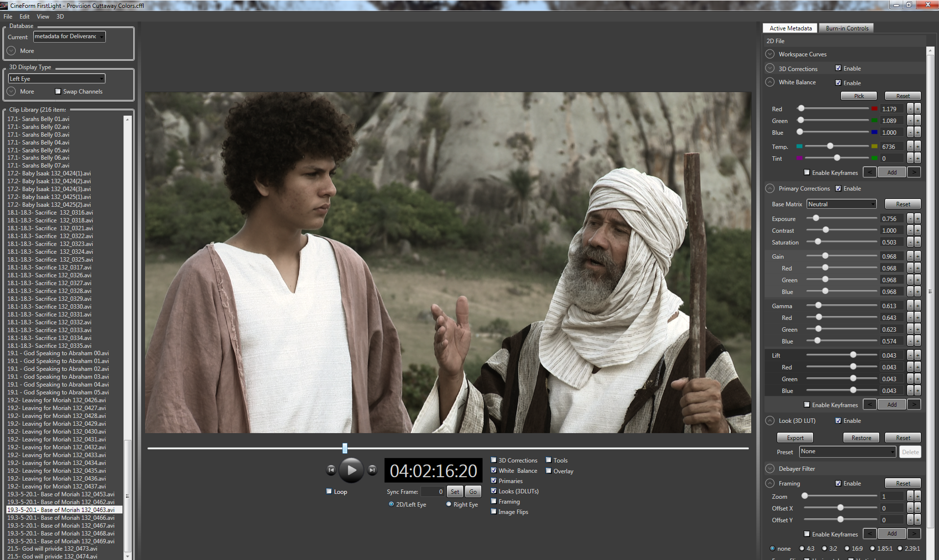The width and height of the screenshot is (939, 560).
Task: Click the Export button for Look LUT
Action: [x=795, y=438]
